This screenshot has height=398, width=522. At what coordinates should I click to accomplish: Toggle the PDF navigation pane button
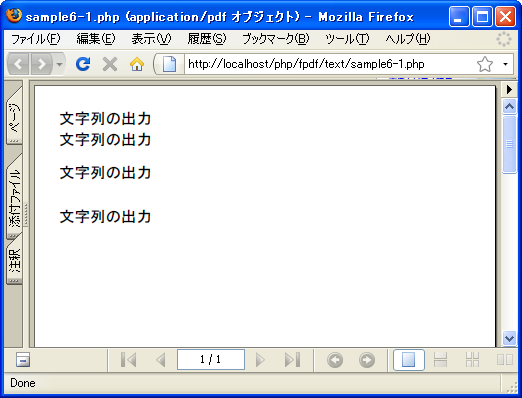tap(23, 360)
